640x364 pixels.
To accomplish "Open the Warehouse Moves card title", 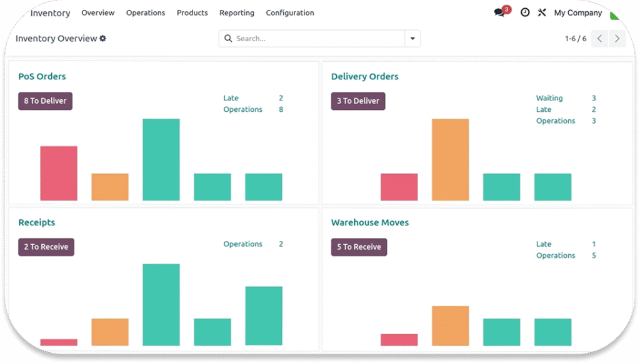I will (370, 223).
